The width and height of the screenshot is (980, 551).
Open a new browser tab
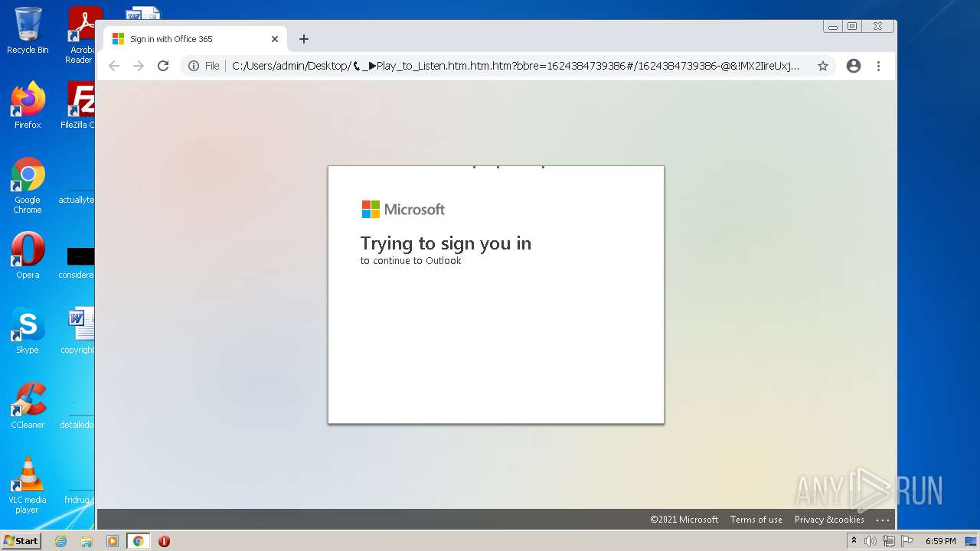click(x=304, y=39)
